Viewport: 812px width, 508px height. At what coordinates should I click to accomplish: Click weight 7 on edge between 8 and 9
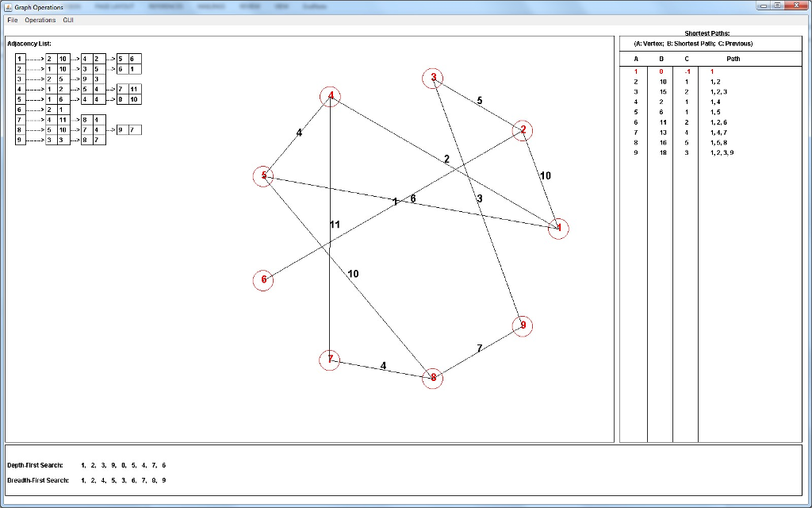click(480, 348)
